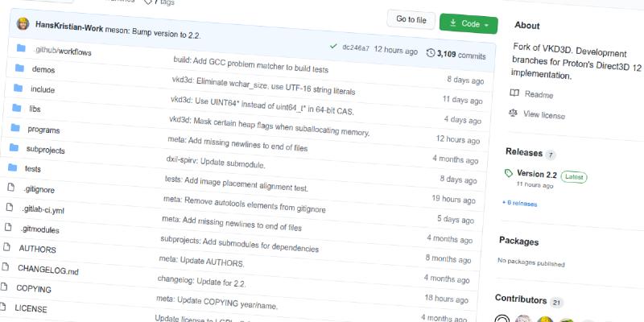The height and width of the screenshot is (322, 644).
Task: Click the commits history clock icon
Action: pyautogui.click(x=430, y=53)
